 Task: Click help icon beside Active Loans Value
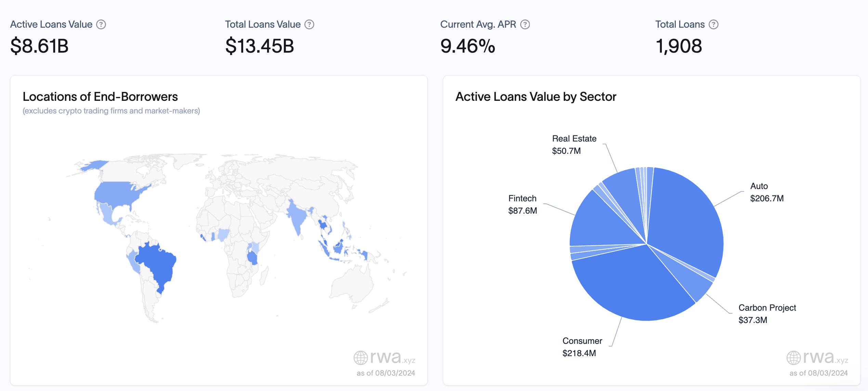click(101, 25)
